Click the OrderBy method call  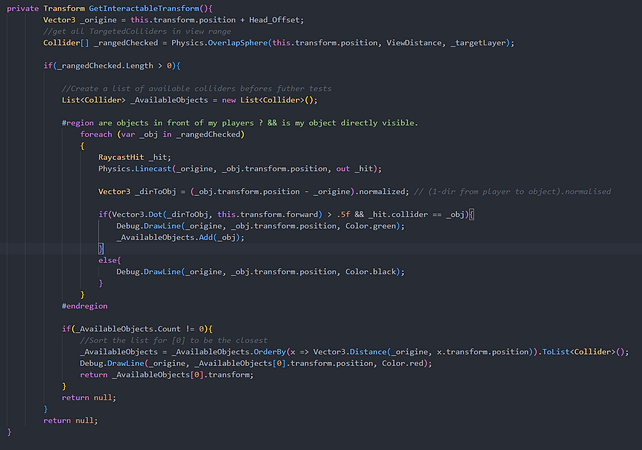(269, 353)
